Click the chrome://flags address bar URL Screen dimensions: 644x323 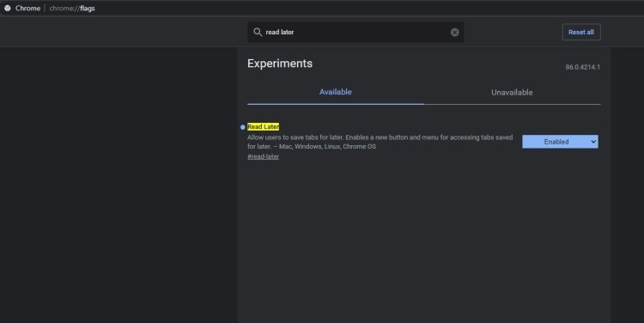[x=72, y=9]
